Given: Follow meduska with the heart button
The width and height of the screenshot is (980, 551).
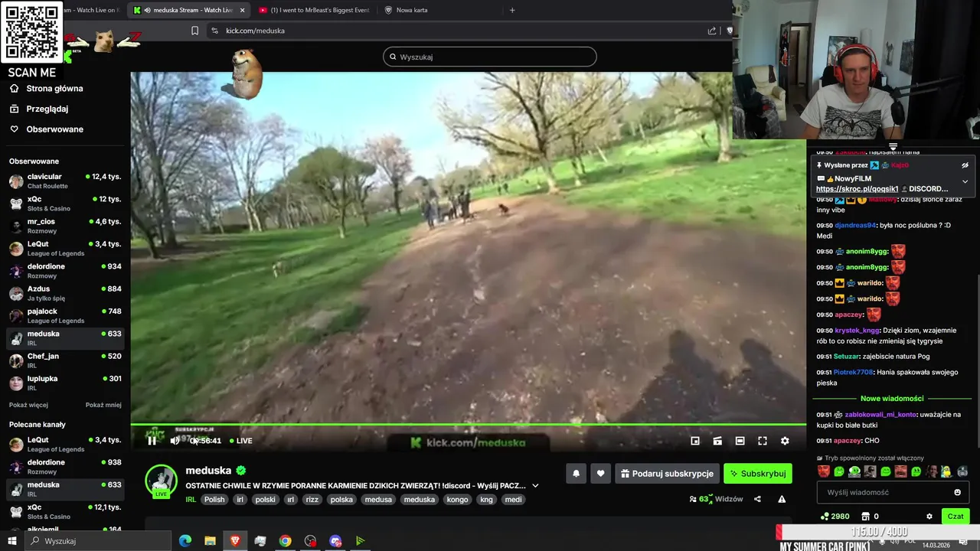Looking at the screenshot, I should click(x=601, y=474).
